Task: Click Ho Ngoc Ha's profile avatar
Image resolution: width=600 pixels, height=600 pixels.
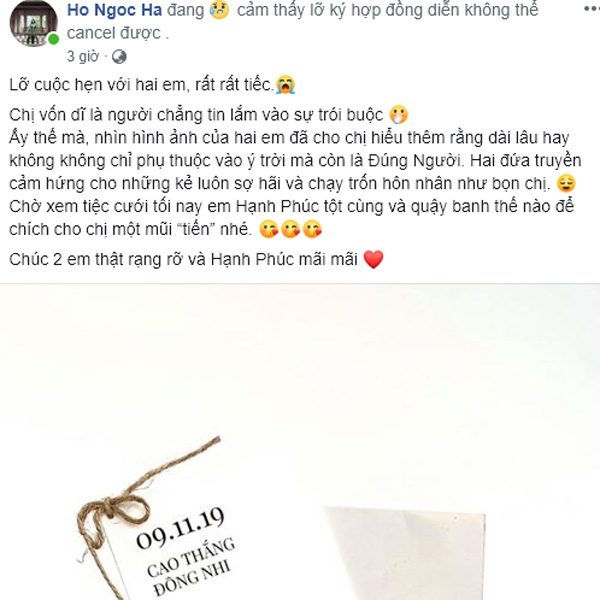Action: coord(33,23)
